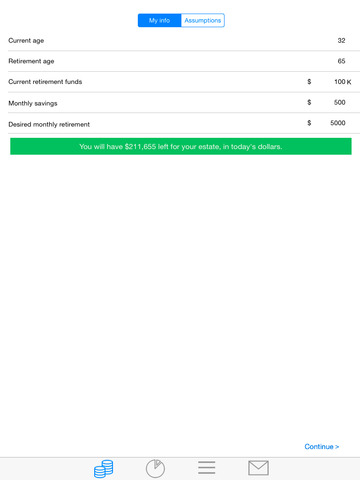The width and height of the screenshot is (360, 480).
Task: Edit Desired monthly retirement value 5000
Action: [x=338, y=123]
